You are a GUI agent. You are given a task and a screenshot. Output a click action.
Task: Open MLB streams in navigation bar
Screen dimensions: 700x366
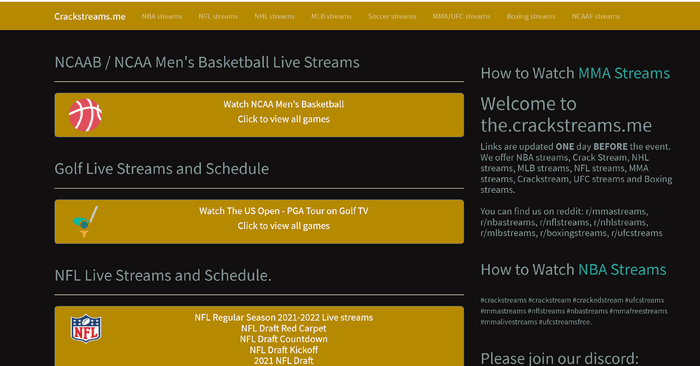[x=331, y=17]
